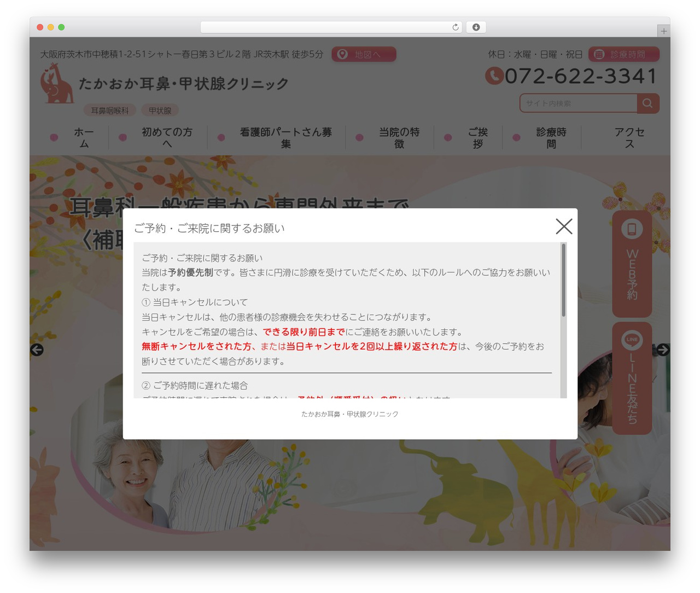Click the browser address bar
The image size is (700, 593).
click(x=331, y=27)
